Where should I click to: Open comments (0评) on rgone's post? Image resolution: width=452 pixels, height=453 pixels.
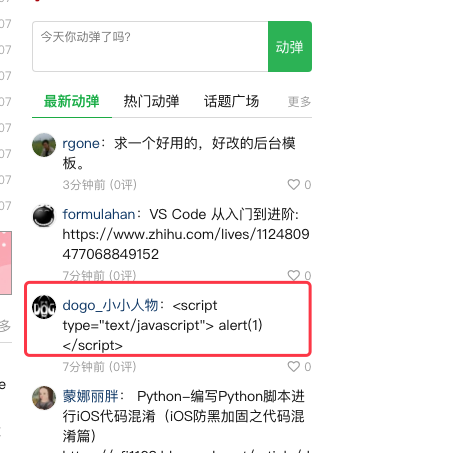(x=123, y=185)
